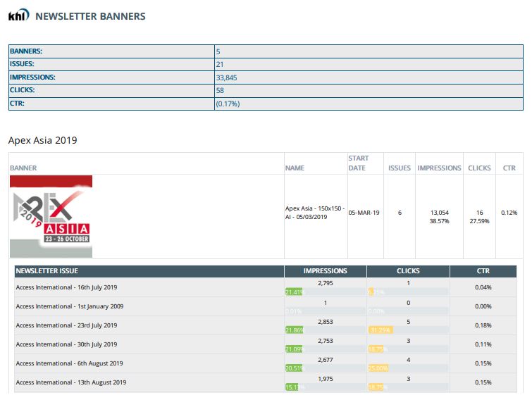
Task: Click the CTR value 0.00%
Action: [x=483, y=306]
